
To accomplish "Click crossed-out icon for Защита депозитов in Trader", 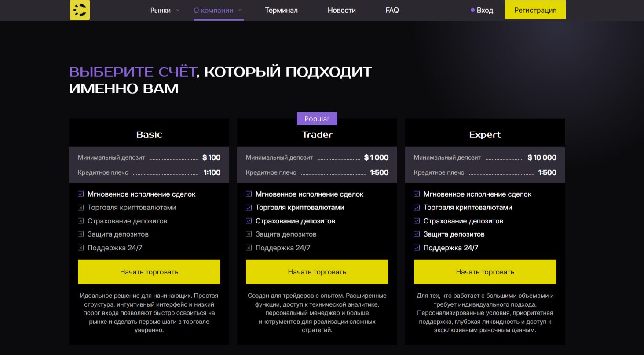I will [249, 234].
